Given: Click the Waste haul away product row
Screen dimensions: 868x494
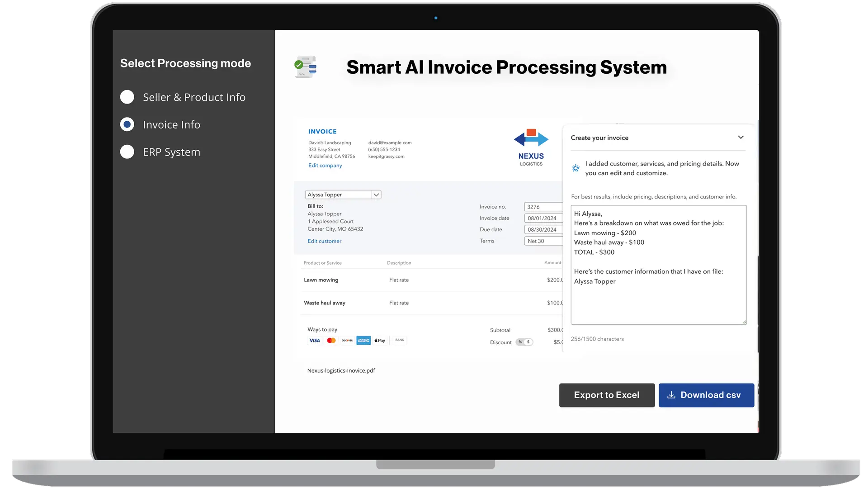Looking at the screenshot, I should pos(432,303).
